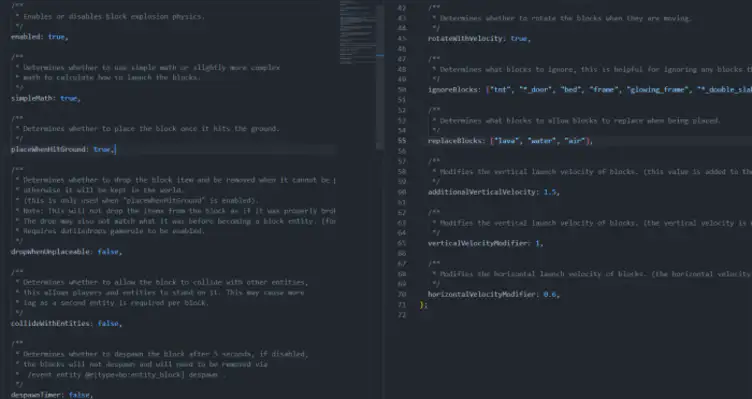
Task: Place cursor on the 'enabled: true,' line
Action: coord(39,37)
